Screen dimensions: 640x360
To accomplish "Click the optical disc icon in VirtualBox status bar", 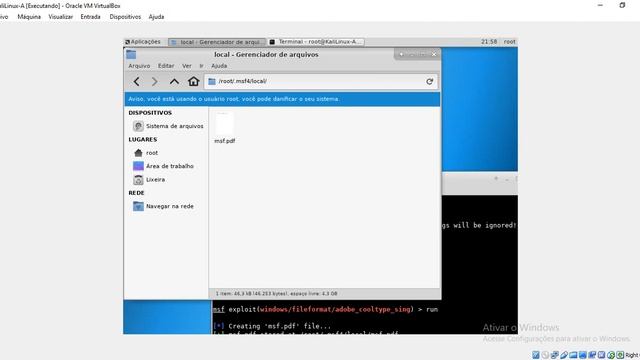I will tap(545, 355).
